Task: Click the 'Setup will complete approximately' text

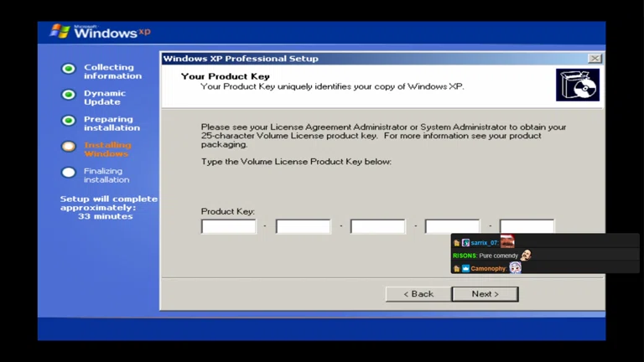Action: (108, 203)
